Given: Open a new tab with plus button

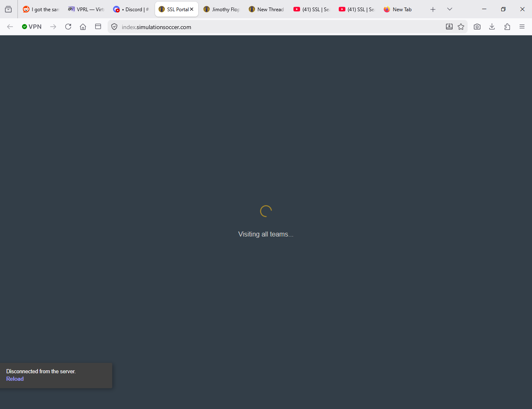Looking at the screenshot, I should coord(433,9).
